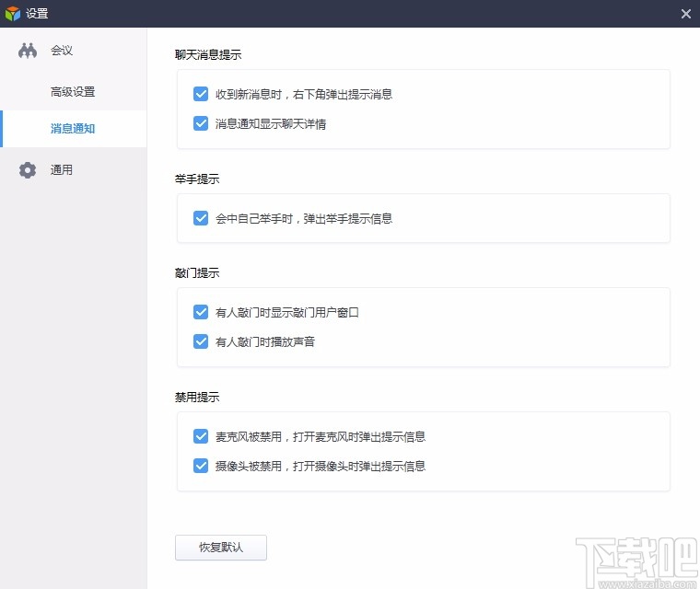This screenshot has height=589, width=700.
Task: Select the 消息通知 sidebar item
Action: coord(73,129)
